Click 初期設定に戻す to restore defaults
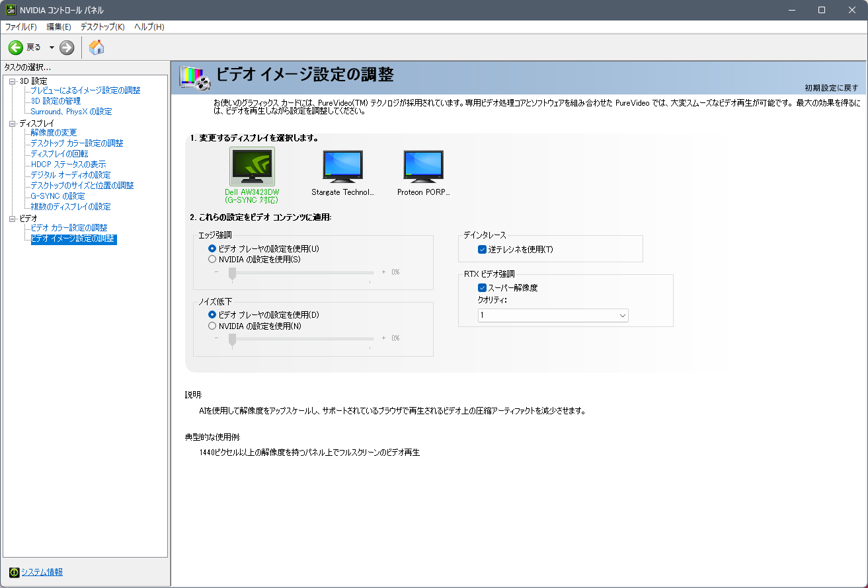The width and height of the screenshot is (868, 588). click(x=832, y=88)
